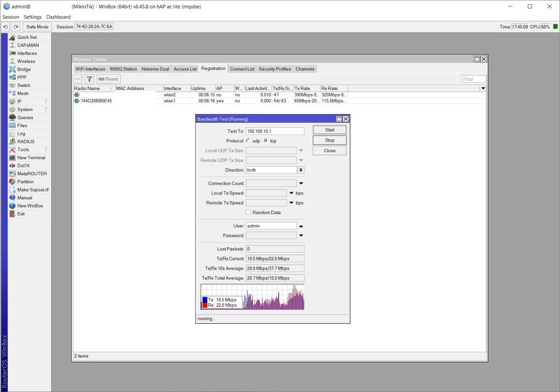Click the undo arrow in toolbar

[x=6, y=27]
